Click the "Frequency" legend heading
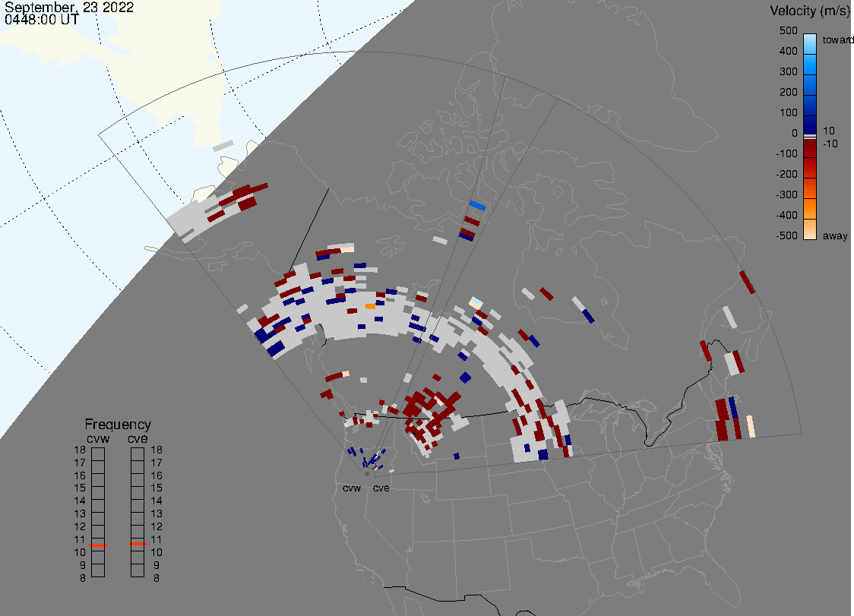The width and height of the screenshot is (854, 616). coord(118,425)
